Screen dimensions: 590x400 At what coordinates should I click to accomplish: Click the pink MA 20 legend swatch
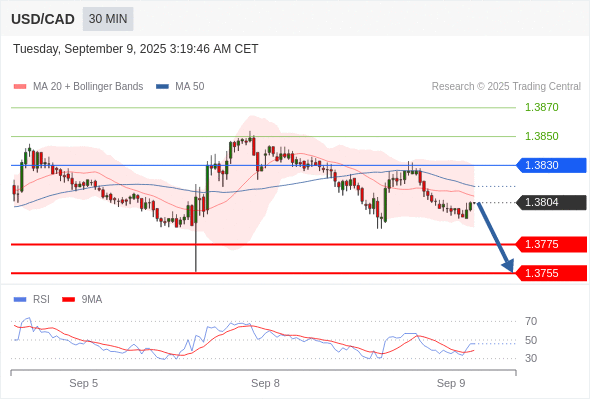point(20,87)
